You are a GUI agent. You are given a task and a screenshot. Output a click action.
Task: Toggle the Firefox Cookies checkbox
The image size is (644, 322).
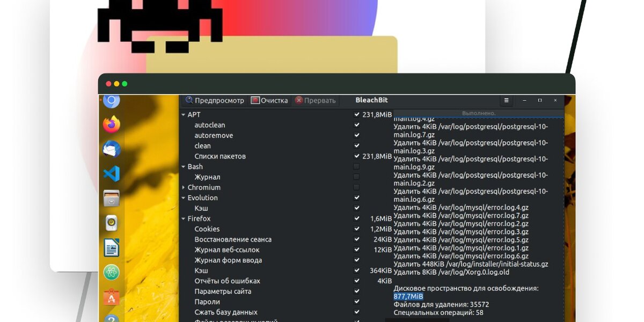tap(357, 229)
